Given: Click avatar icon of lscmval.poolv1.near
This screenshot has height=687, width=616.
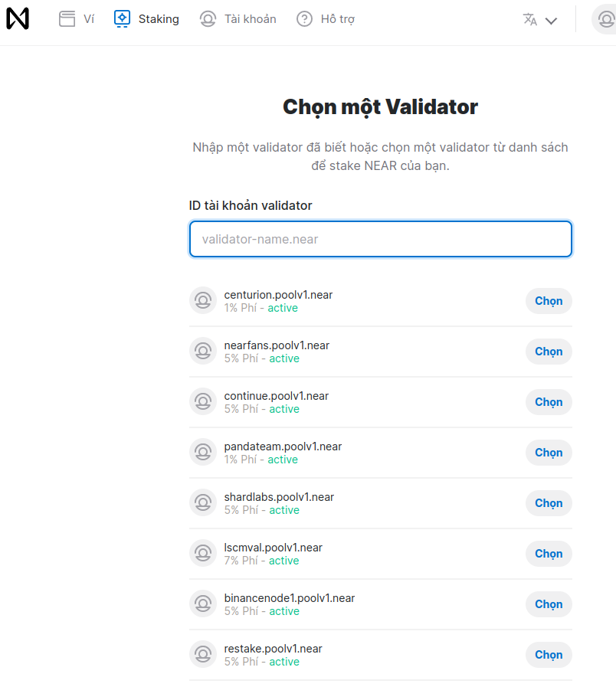Looking at the screenshot, I should coord(203,554).
